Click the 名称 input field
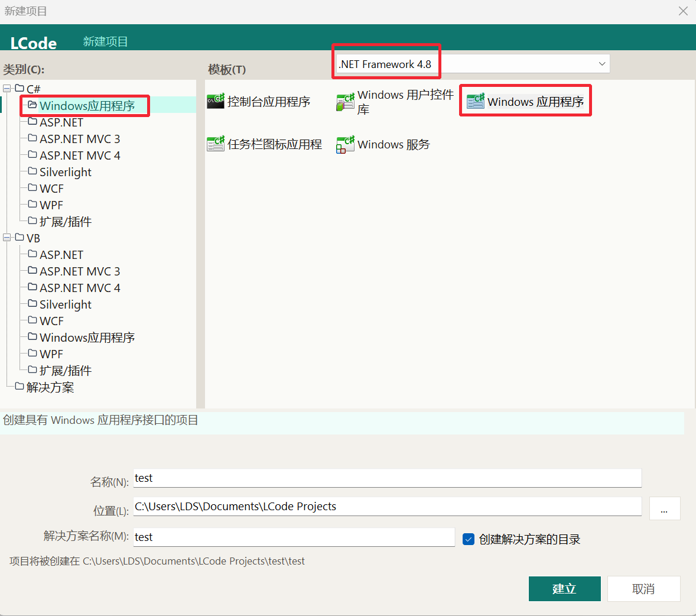This screenshot has height=616, width=696. [x=388, y=478]
